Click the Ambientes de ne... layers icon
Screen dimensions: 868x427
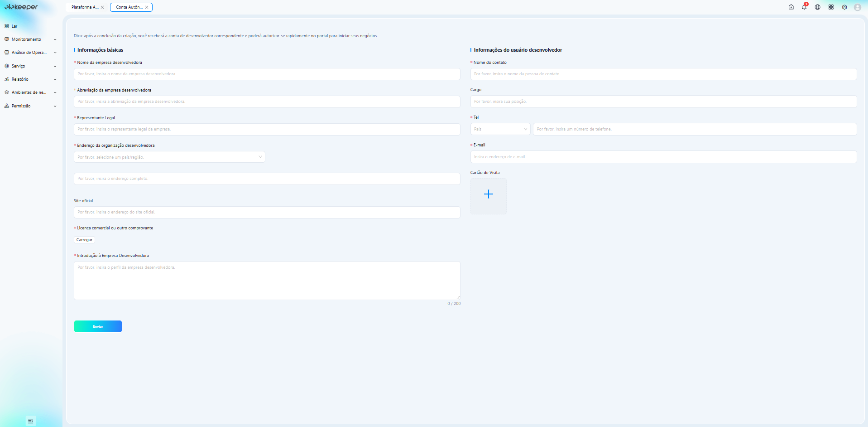coord(6,92)
